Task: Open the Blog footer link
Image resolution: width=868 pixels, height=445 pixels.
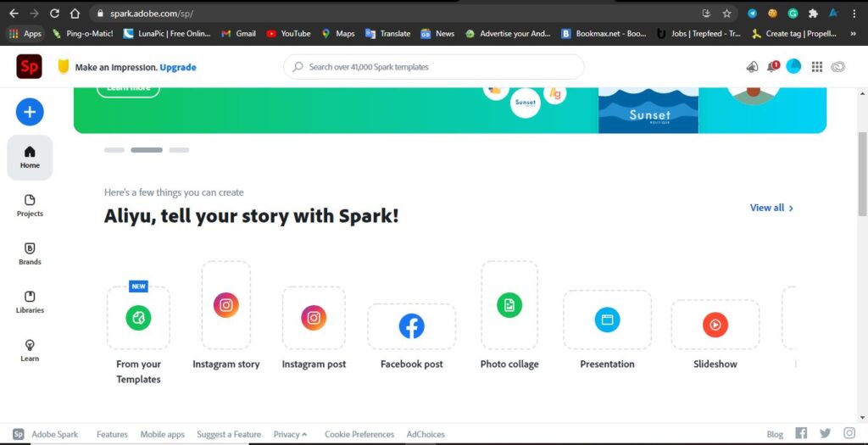Action: pyautogui.click(x=775, y=435)
